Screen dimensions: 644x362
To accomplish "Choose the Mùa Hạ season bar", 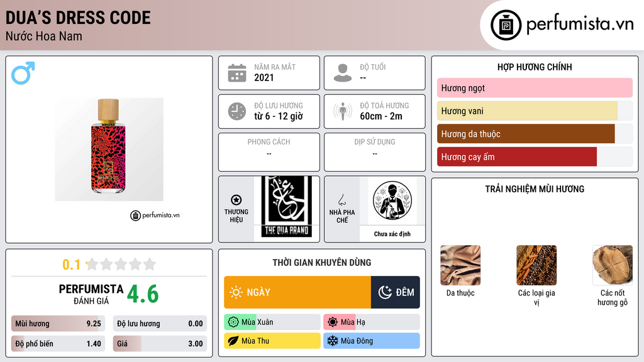I will coord(372,322).
